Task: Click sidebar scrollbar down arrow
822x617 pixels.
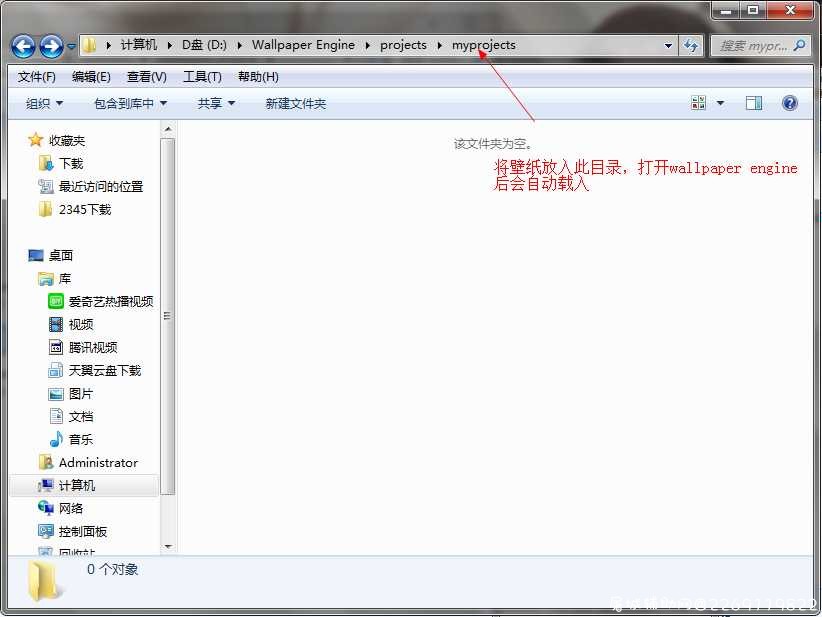Action: 168,547
